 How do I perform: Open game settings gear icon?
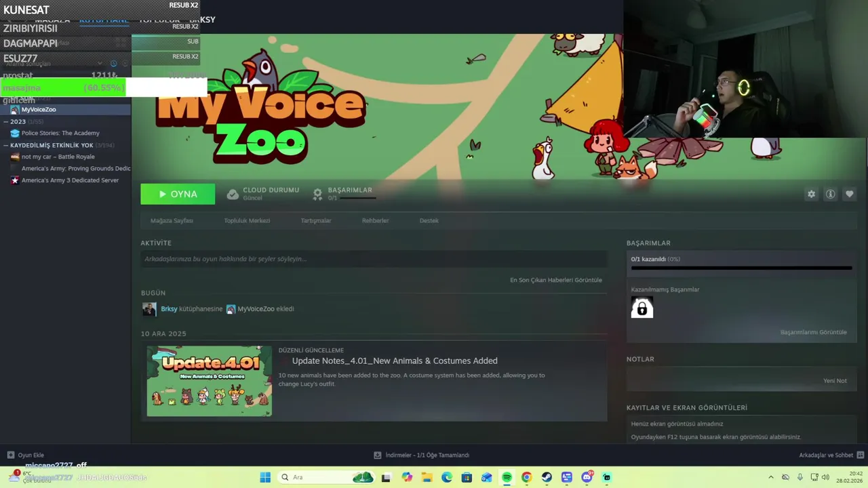811,194
